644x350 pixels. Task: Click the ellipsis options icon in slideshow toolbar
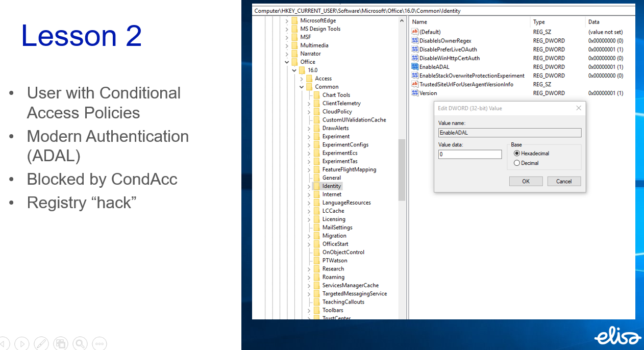point(100,343)
